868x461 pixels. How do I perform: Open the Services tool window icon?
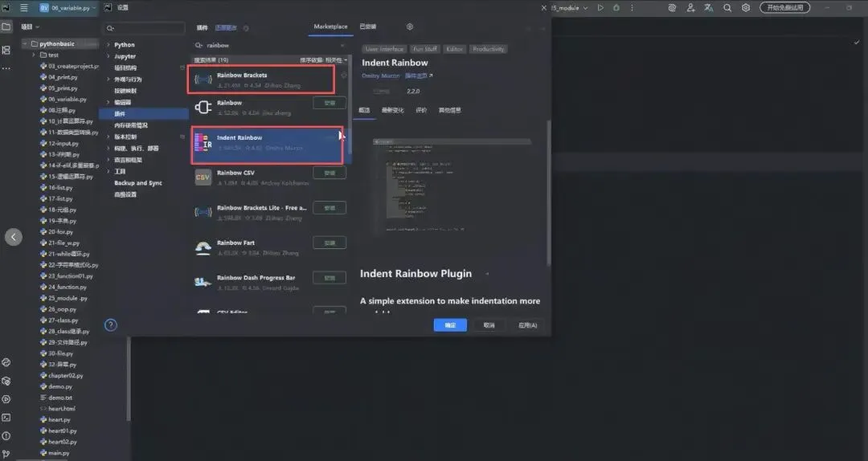click(x=6, y=399)
